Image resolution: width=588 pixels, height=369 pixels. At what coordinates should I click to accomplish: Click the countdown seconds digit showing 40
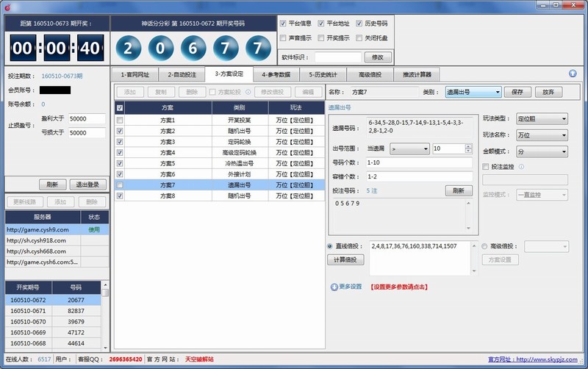[x=88, y=50]
